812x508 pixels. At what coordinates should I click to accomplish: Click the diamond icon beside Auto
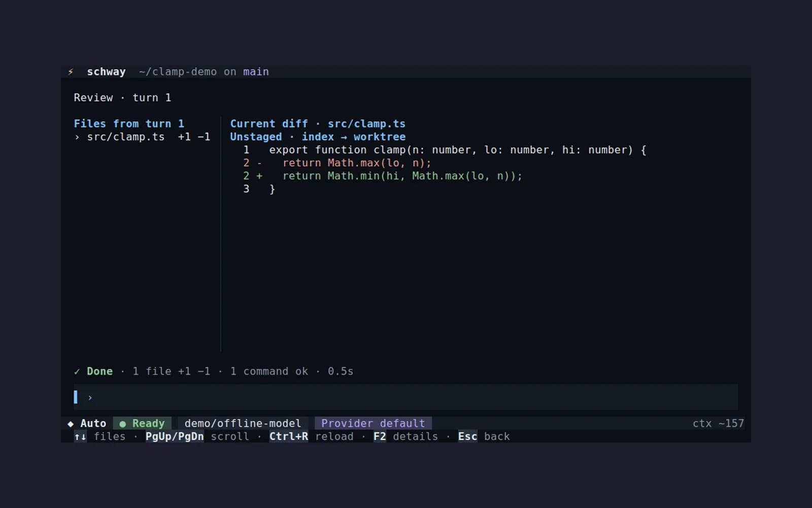click(x=71, y=424)
